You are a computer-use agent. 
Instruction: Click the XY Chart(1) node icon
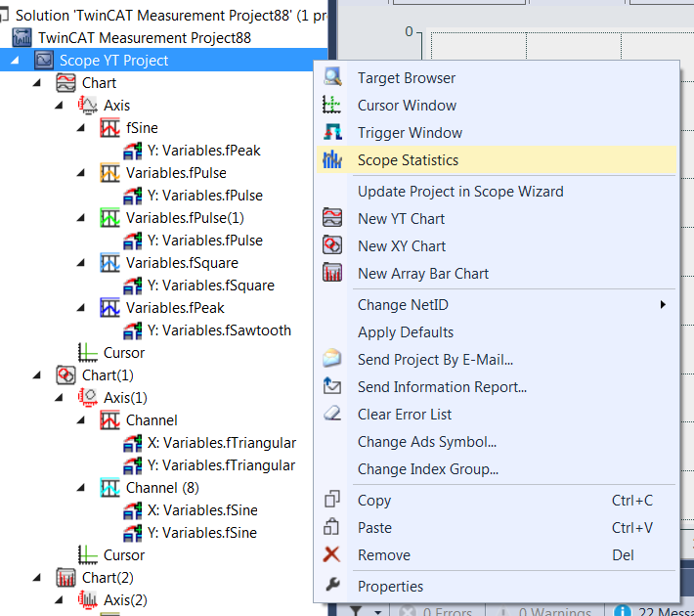(65, 375)
